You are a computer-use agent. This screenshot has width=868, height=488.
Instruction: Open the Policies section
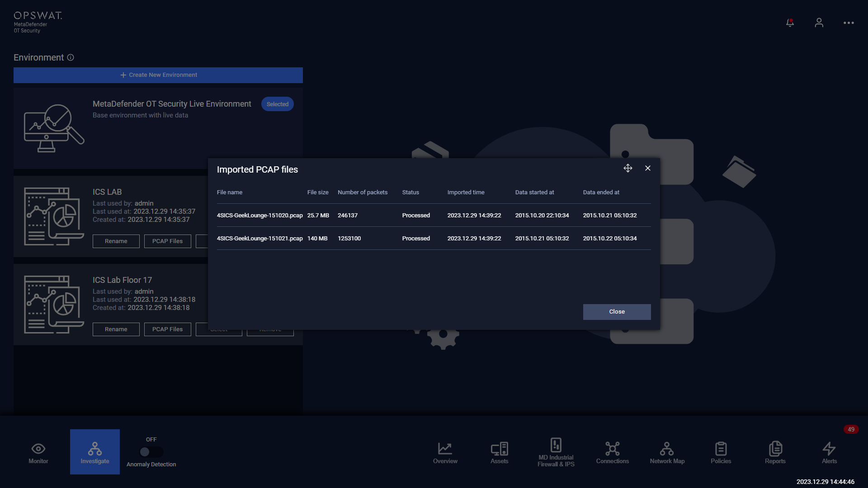click(721, 453)
